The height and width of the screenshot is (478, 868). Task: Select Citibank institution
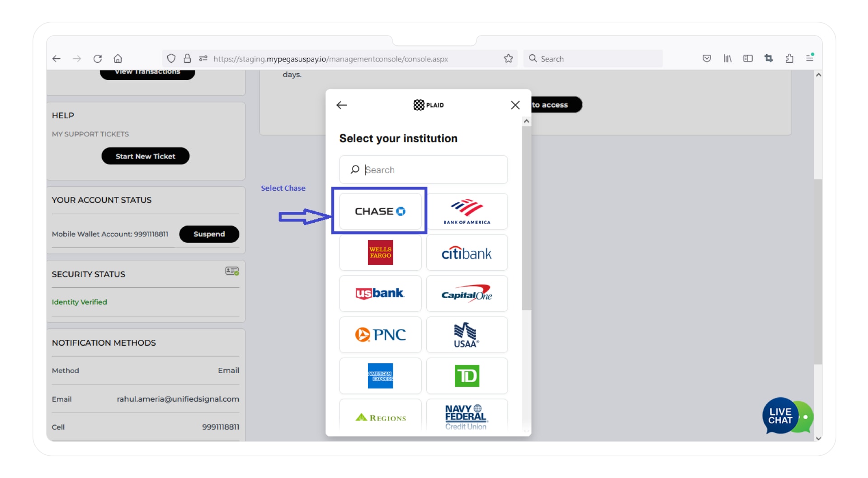(x=467, y=253)
